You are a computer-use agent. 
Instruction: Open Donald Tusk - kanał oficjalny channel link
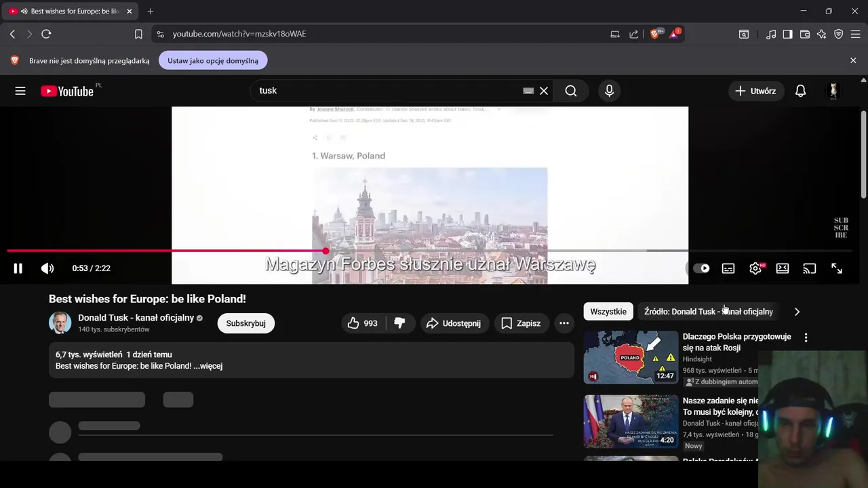136,318
